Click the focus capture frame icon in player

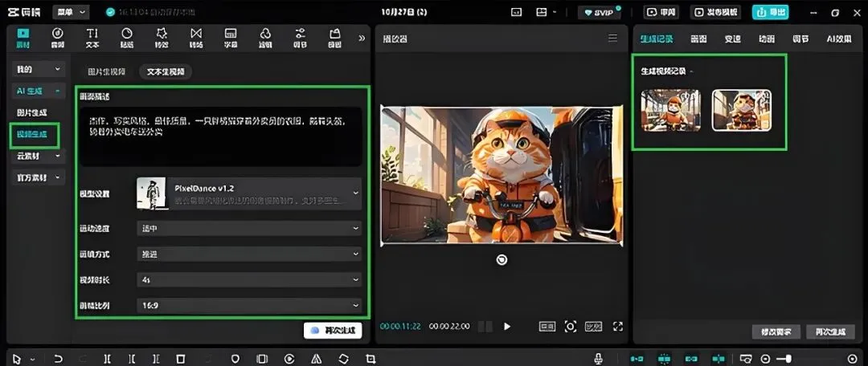click(x=570, y=326)
